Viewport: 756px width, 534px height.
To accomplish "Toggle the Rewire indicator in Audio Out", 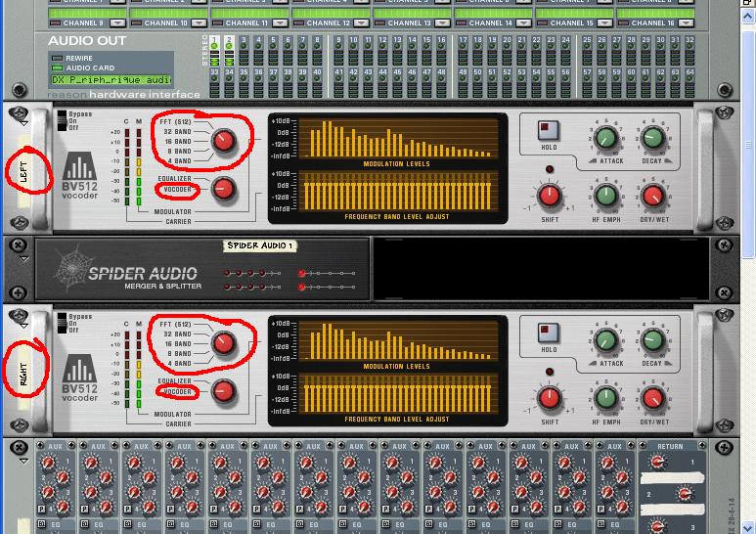I will point(58,58).
